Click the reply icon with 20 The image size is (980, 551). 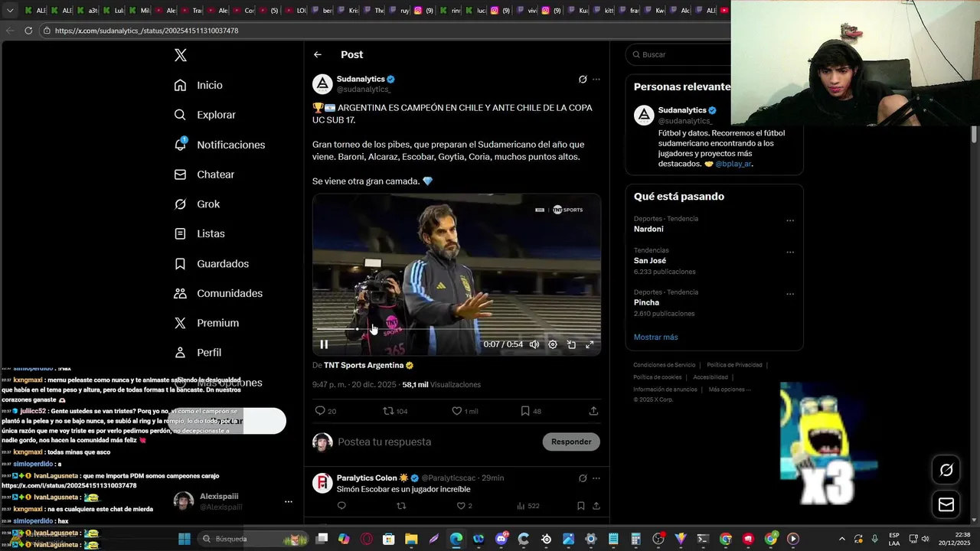point(326,411)
